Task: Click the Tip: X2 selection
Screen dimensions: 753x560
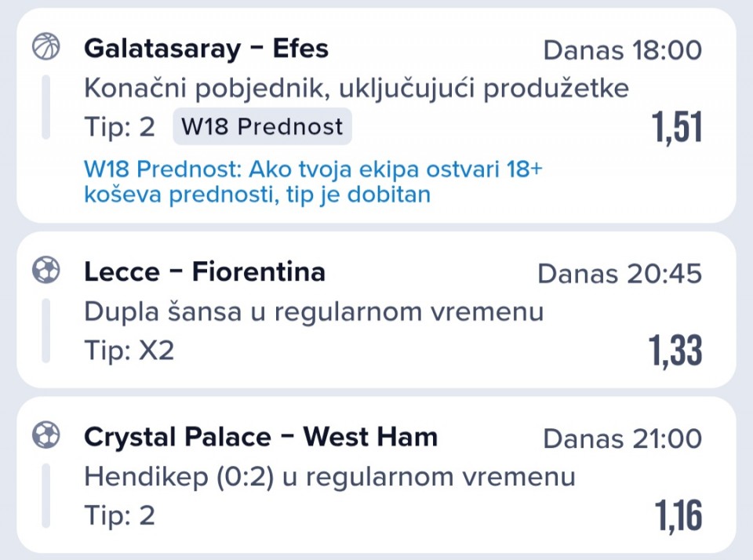Action: pyautogui.click(x=129, y=351)
